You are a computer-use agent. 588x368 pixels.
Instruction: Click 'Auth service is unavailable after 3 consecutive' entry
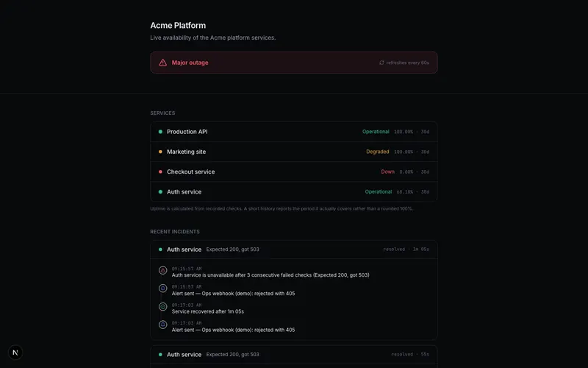click(270, 275)
